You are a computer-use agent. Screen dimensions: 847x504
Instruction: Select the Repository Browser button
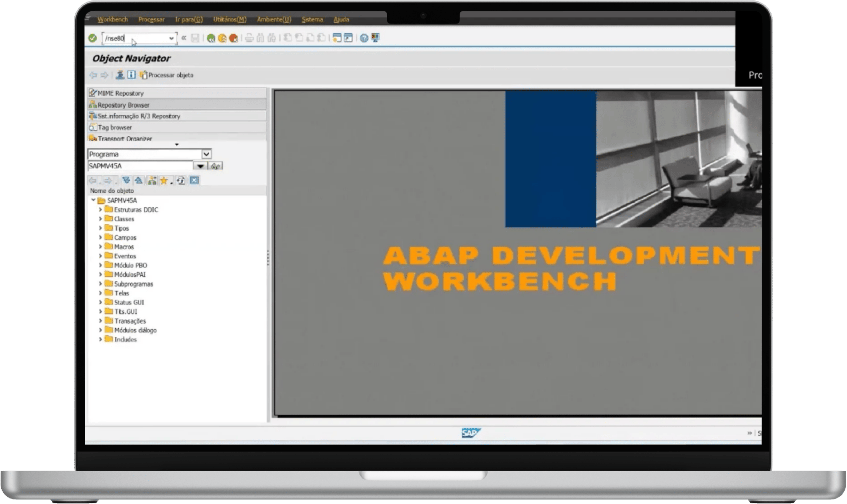pyautogui.click(x=123, y=105)
